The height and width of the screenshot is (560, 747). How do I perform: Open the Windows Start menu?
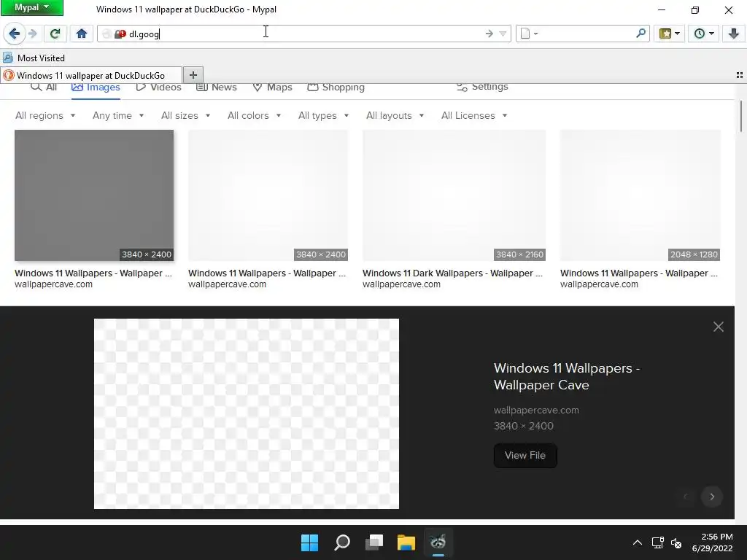(309, 542)
